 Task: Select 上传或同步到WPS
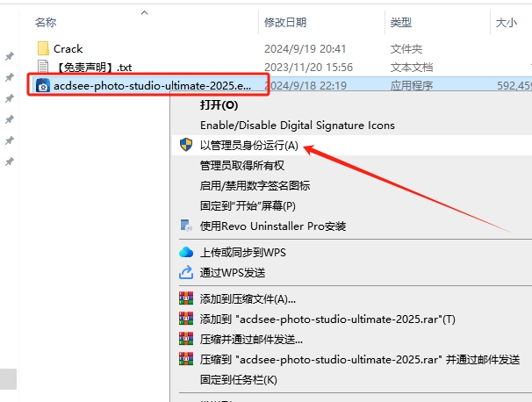click(x=243, y=253)
